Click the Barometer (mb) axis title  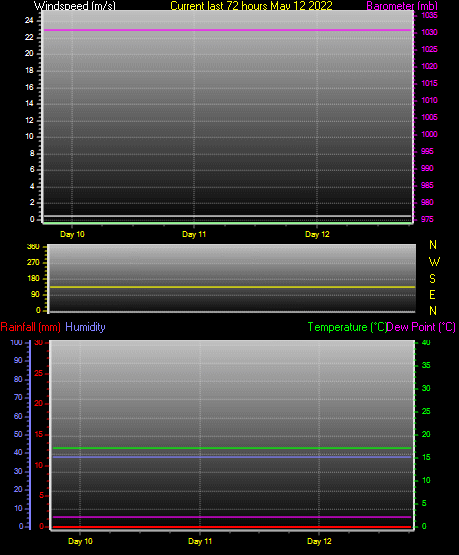pyautogui.click(x=402, y=6)
